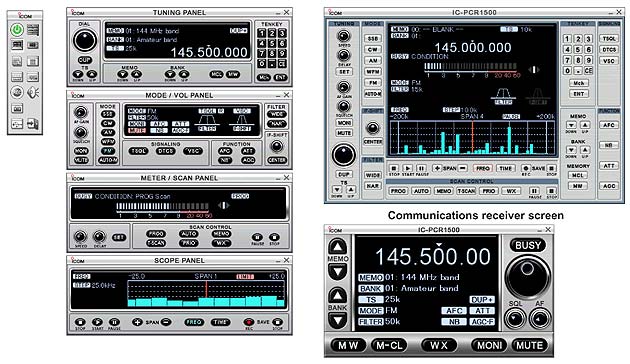Step bank up in Tuning Panel
The width and height of the screenshot is (630, 364).
point(184,74)
